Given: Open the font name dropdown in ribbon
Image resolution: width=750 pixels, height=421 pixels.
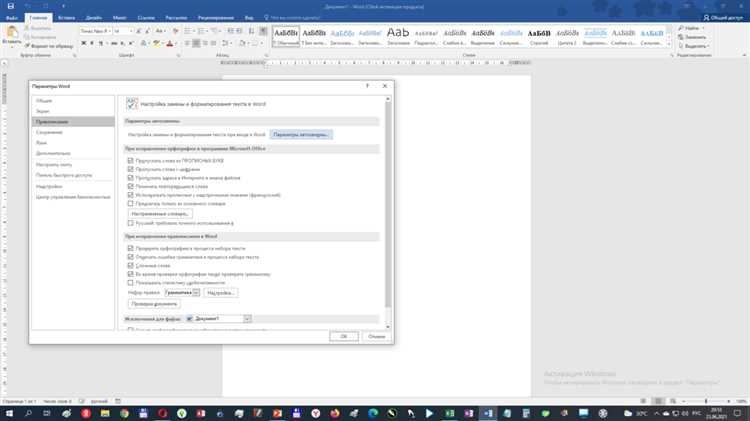Looking at the screenshot, I should [110, 31].
